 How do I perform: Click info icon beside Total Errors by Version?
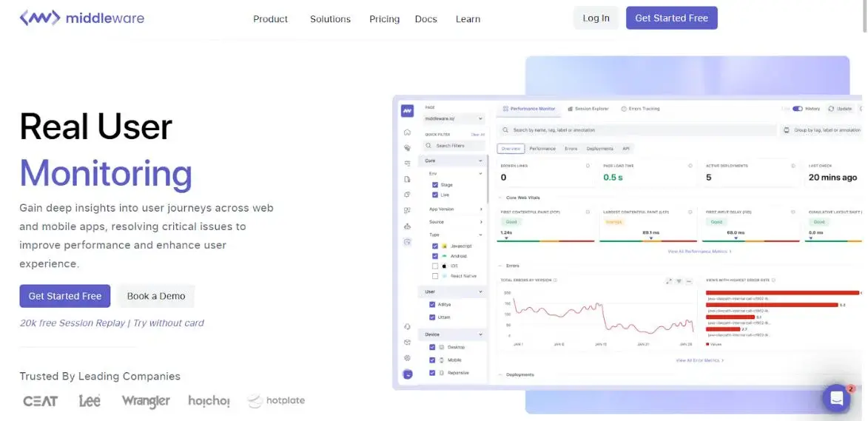(x=555, y=280)
